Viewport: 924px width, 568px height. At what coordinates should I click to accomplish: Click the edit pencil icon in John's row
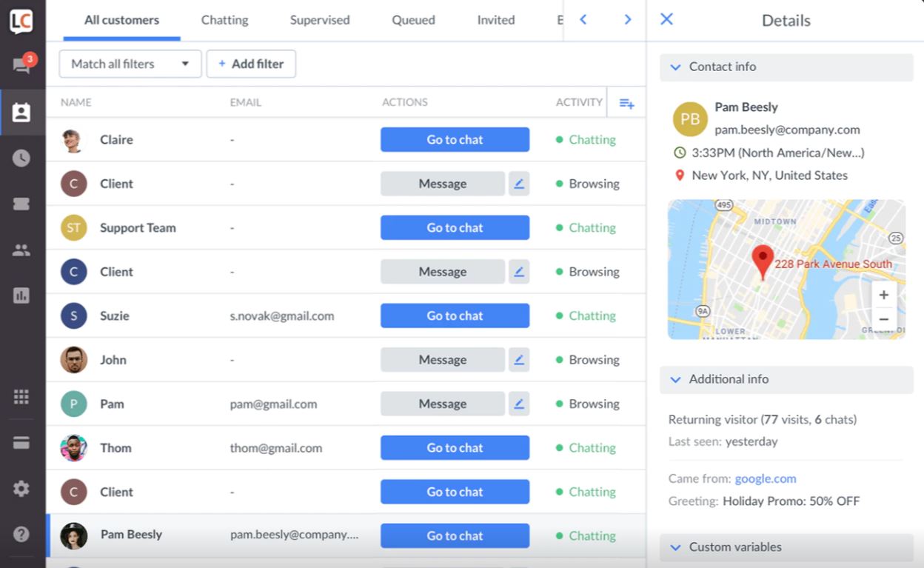519,360
